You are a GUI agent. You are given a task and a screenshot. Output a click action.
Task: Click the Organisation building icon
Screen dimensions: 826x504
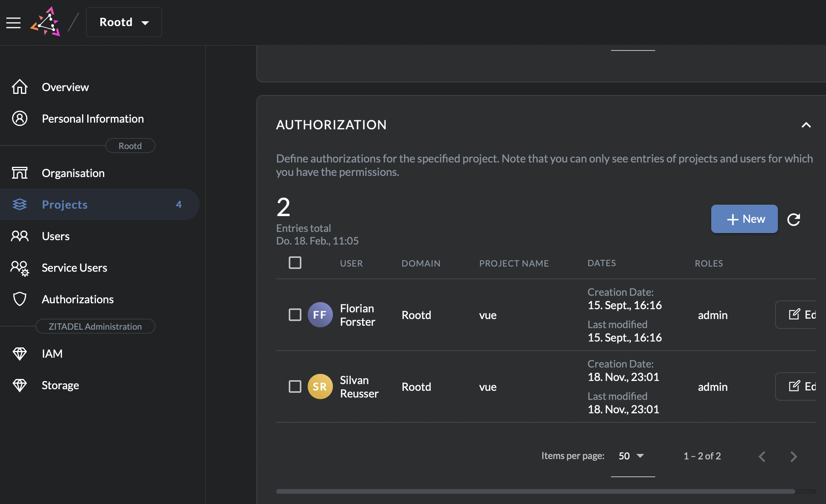click(20, 173)
